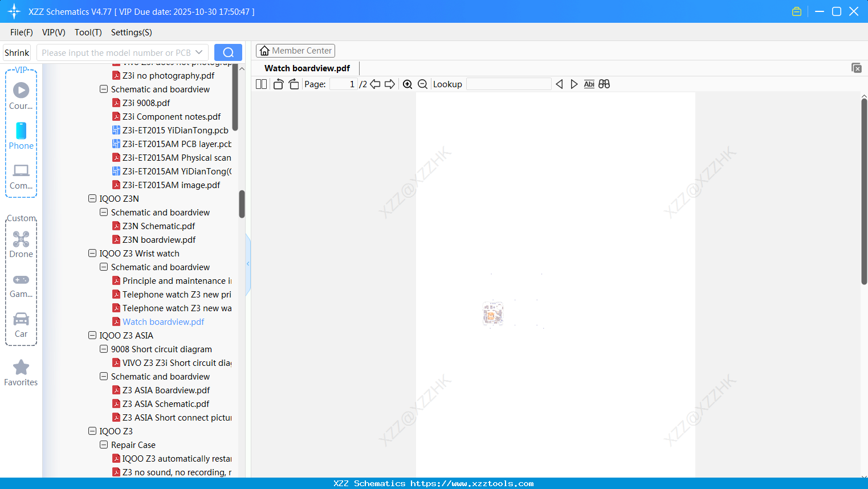Click the binoculars search icon
Viewport: 868px width, 489px height.
click(x=604, y=84)
